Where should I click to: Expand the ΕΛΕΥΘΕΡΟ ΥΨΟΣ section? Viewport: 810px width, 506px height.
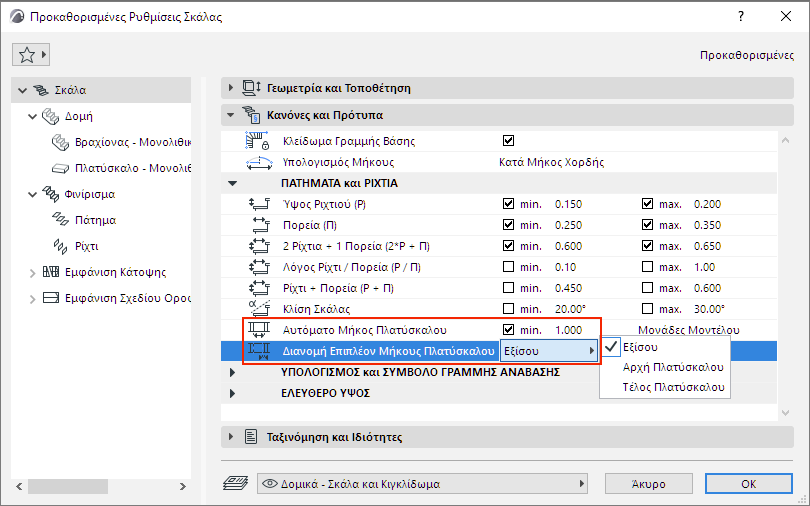click(x=232, y=393)
